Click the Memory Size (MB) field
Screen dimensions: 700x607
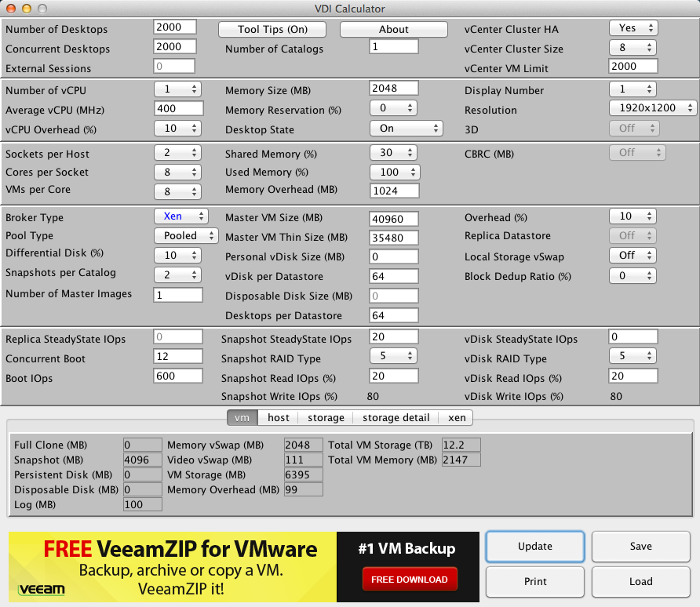click(x=394, y=89)
